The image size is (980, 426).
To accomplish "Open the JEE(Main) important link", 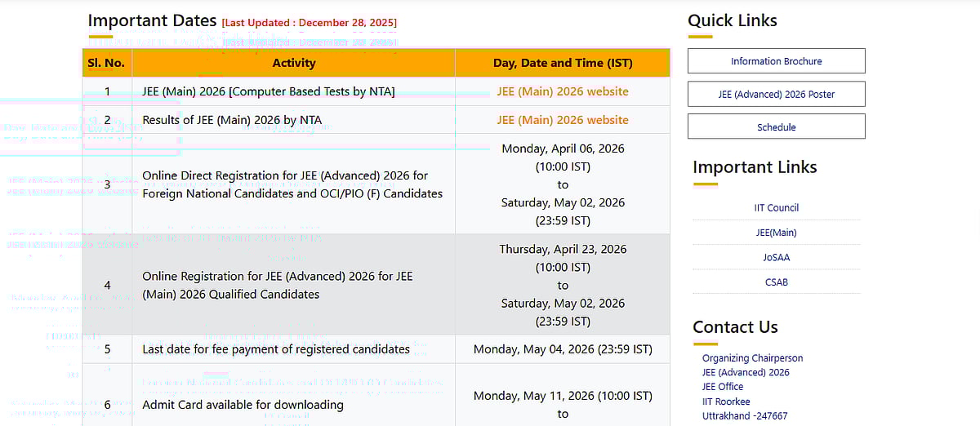I will tap(776, 233).
